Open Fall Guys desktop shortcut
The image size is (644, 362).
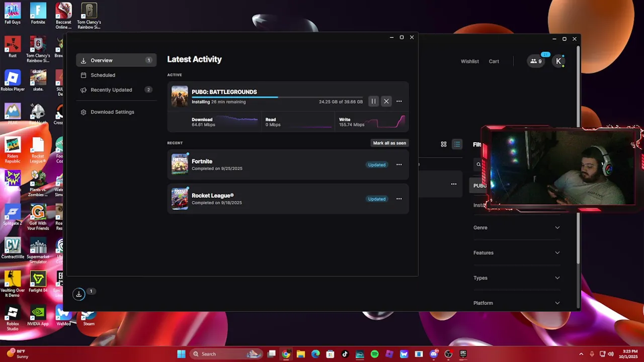(x=13, y=14)
